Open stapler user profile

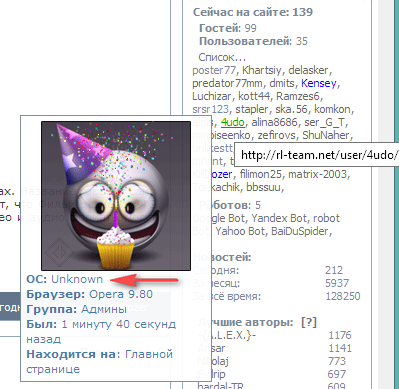[252, 109]
